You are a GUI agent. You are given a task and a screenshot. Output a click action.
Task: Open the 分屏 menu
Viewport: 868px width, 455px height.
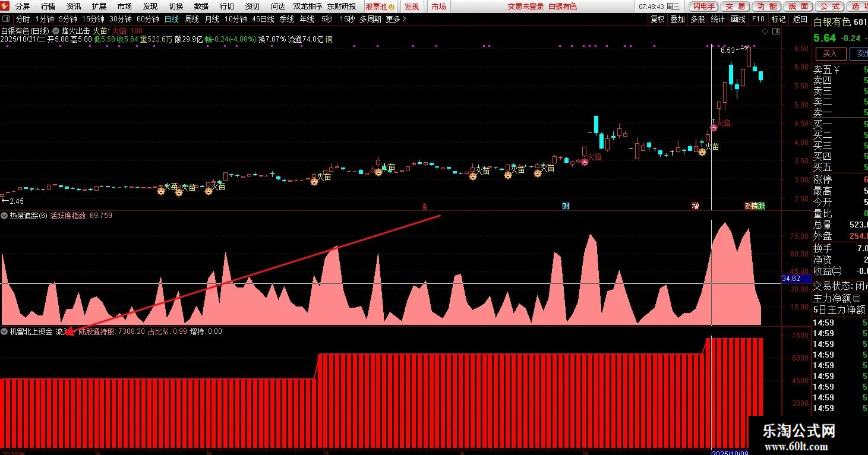(23, 7)
